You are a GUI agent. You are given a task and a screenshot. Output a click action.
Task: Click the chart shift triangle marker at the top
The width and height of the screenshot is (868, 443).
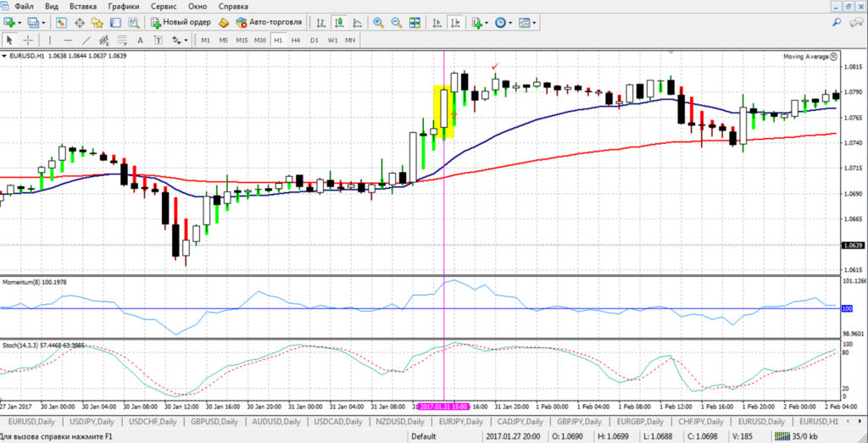coord(671,53)
